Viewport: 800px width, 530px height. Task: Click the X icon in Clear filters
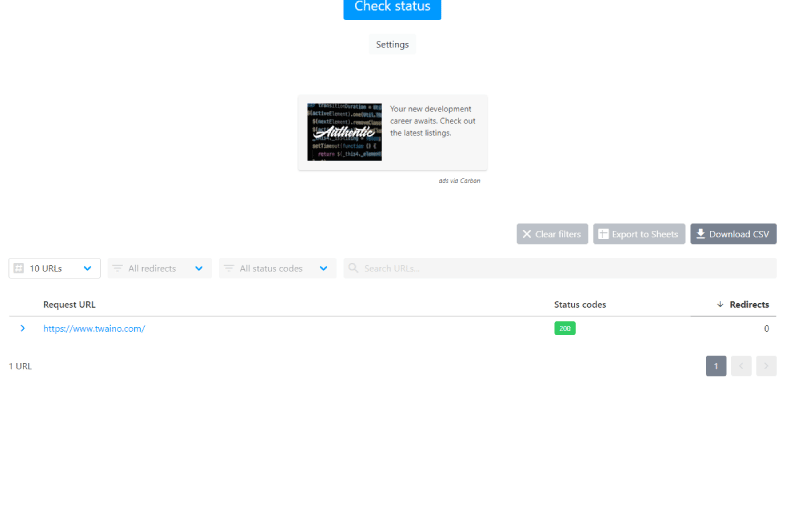pyautogui.click(x=527, y=234)
